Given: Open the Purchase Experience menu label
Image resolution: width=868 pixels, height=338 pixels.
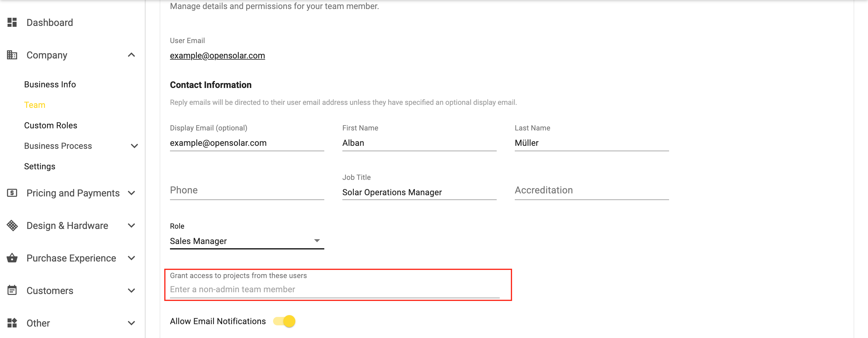Looking at the screenshot, I should click(71, 258).
